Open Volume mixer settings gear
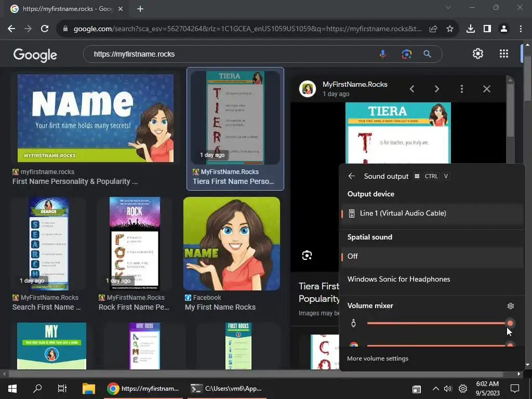Viewport: 532px width, 399px height. click(511, 306)
